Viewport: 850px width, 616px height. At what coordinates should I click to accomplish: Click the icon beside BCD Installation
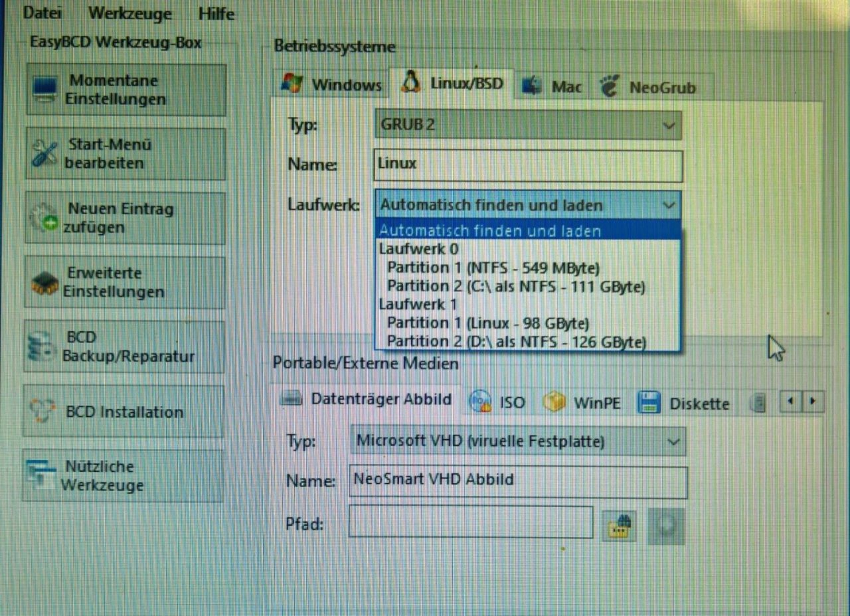pyautogui.click(x=42, y=412)
